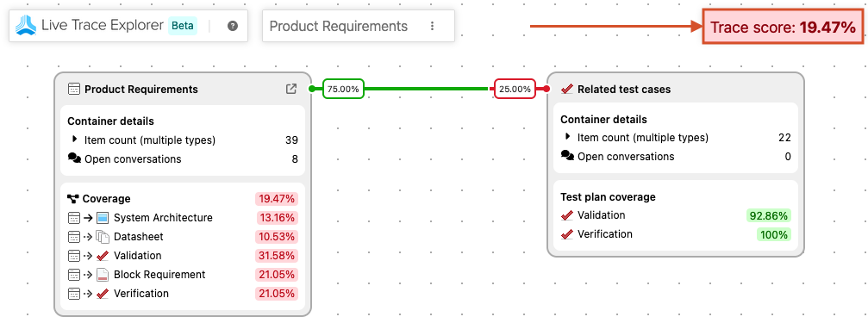Click the Product Requirements card title
This screenshot has height=323, width=868.
pyautogui.click(x=141, y=89)
